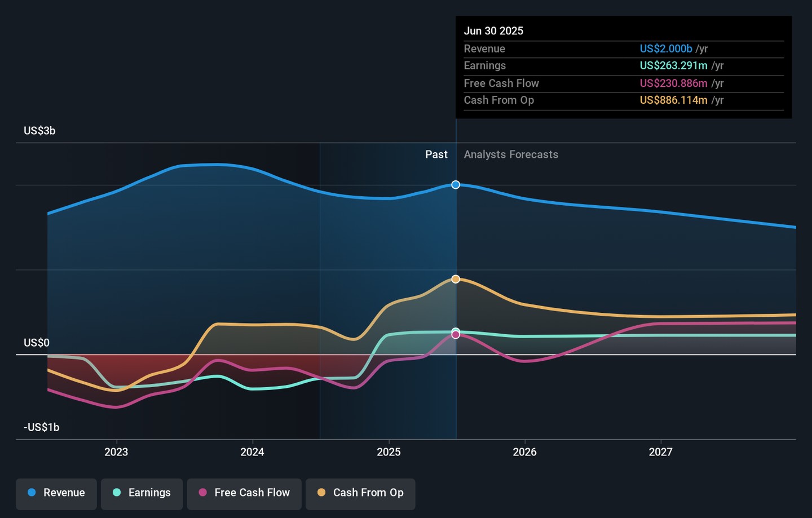This screenshot has width=812, height=518.
Task: Select the -US$1b y-axis label
Action: click(42, 427)
